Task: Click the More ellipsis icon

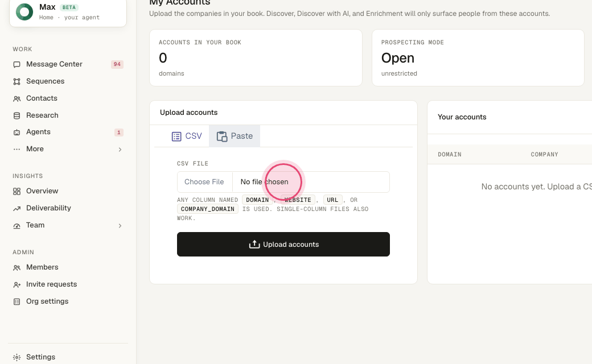Action: 17,150
